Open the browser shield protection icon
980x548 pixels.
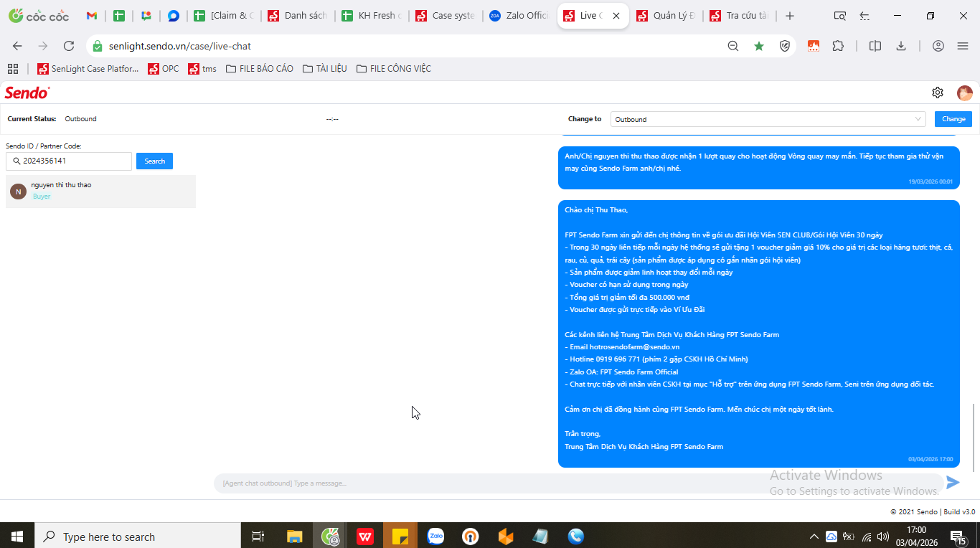click(x=785, y=46)
